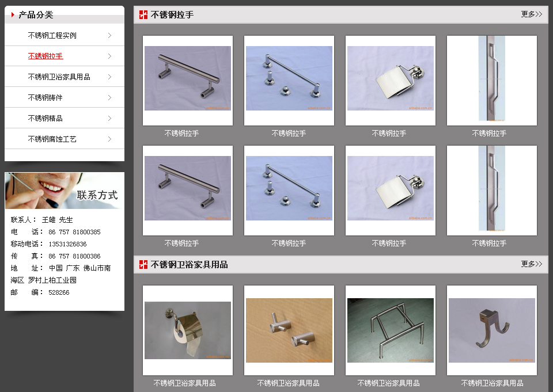553x392 pixels.
Task: Open the wall pegs thumbnail on brown background
Action: 289,330
